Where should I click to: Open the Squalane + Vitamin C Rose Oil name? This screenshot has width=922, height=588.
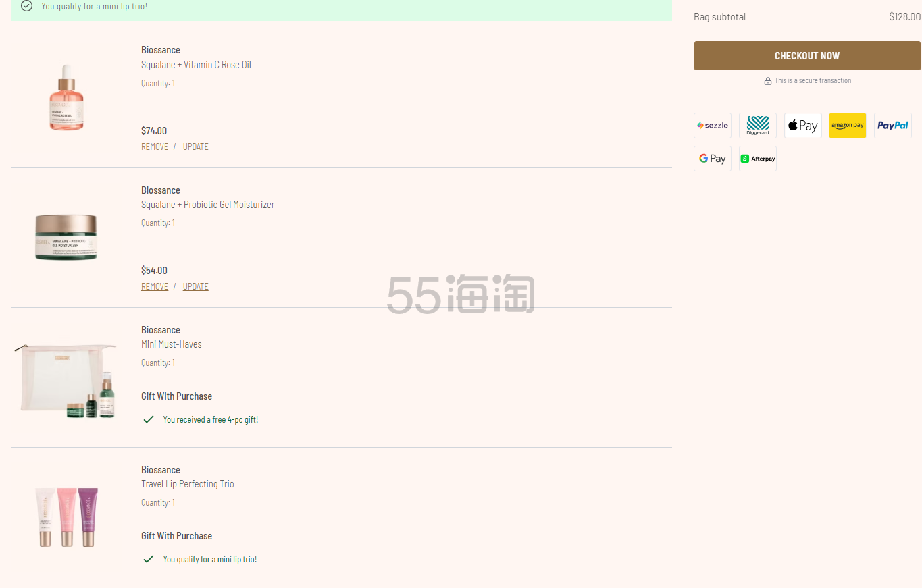196,65
